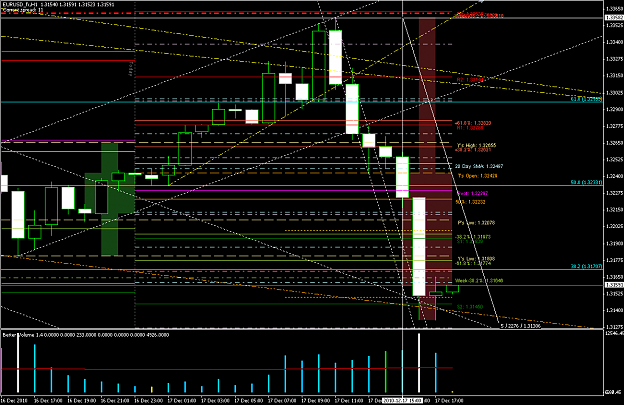
Task: Click the Y's Low price label
Action: tap(476, 259)
